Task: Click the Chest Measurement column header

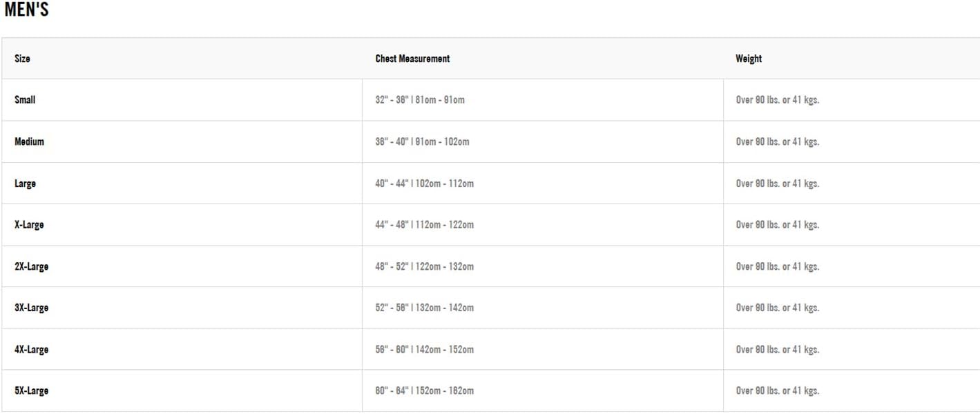Action: tap(412, 59)
